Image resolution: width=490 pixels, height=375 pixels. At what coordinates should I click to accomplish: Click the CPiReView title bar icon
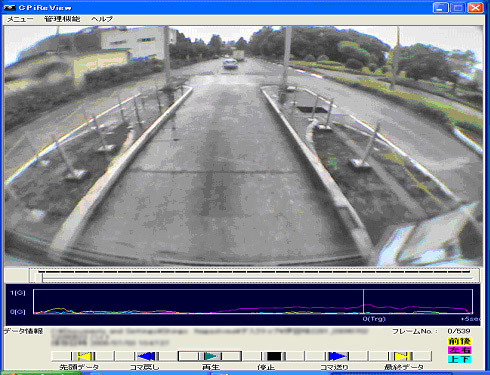(x=9, y=7)
